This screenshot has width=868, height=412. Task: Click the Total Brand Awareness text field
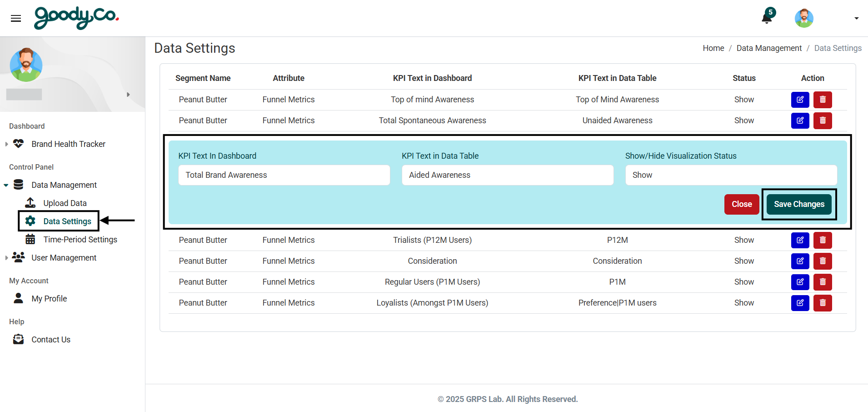point(284,175)
